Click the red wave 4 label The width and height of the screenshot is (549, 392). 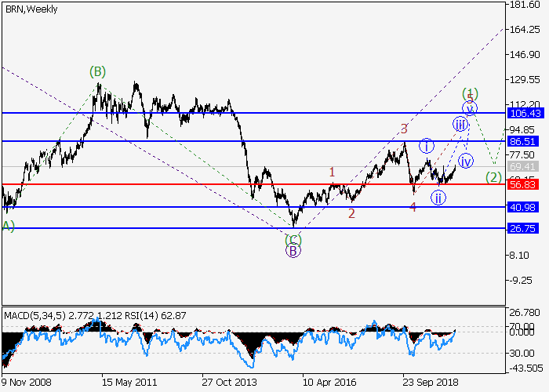[x=413, y=206]
